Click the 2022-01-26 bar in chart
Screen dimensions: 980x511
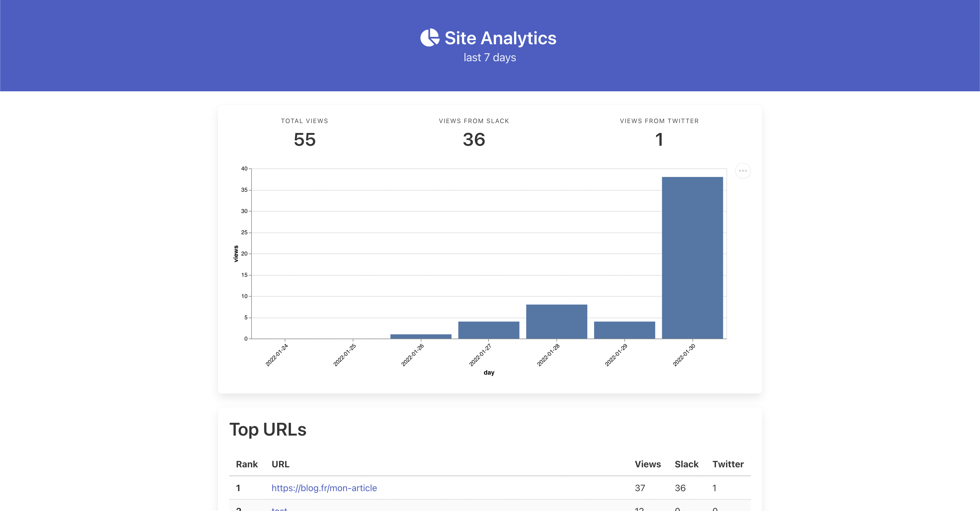[x=421, y=336]
